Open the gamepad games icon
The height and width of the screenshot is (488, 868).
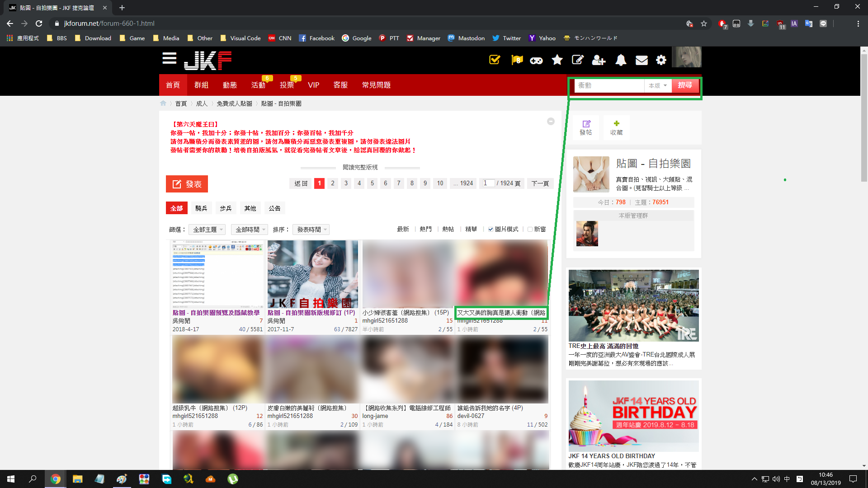click(x=537, y=60)
